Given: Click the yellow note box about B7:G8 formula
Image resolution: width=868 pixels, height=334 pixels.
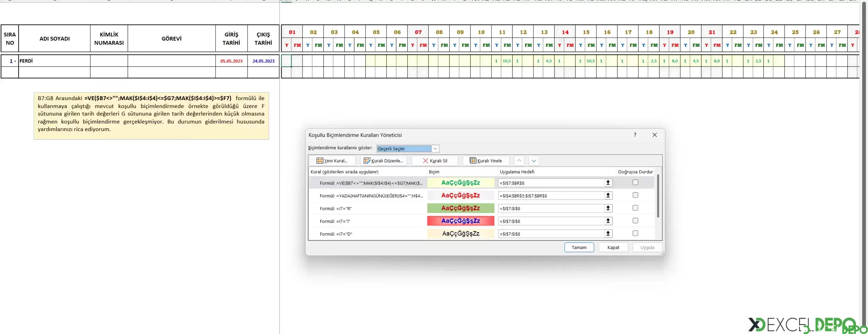Looking at the screenshot, I should 151,116.
